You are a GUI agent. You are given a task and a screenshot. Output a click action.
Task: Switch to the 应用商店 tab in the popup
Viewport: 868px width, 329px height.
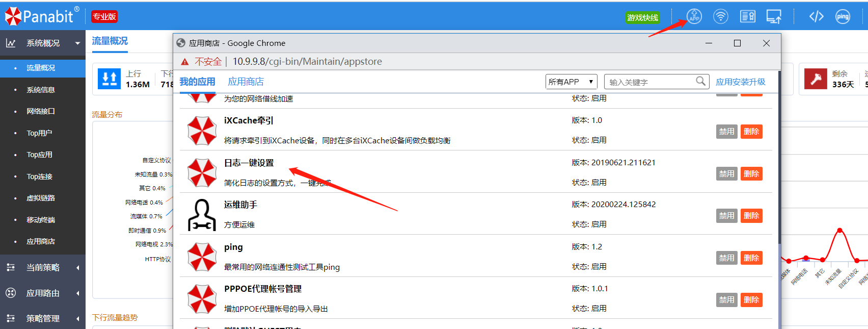[x=246, y=82]
